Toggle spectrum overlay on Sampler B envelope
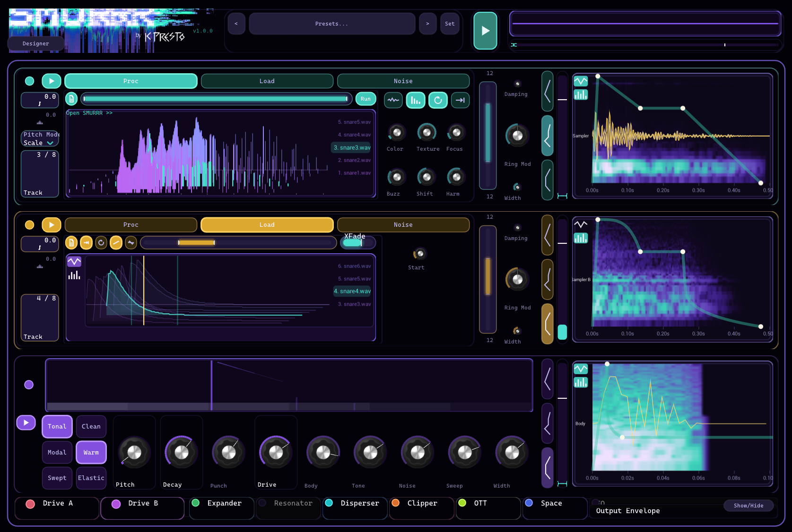The height and width of the screenshot is (532, 792). click(581, 238)
